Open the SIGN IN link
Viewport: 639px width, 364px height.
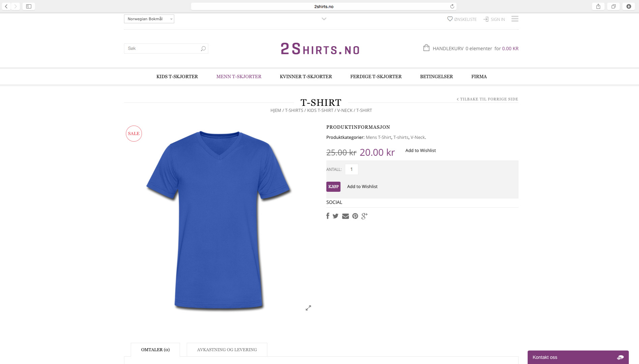point(498,20)
